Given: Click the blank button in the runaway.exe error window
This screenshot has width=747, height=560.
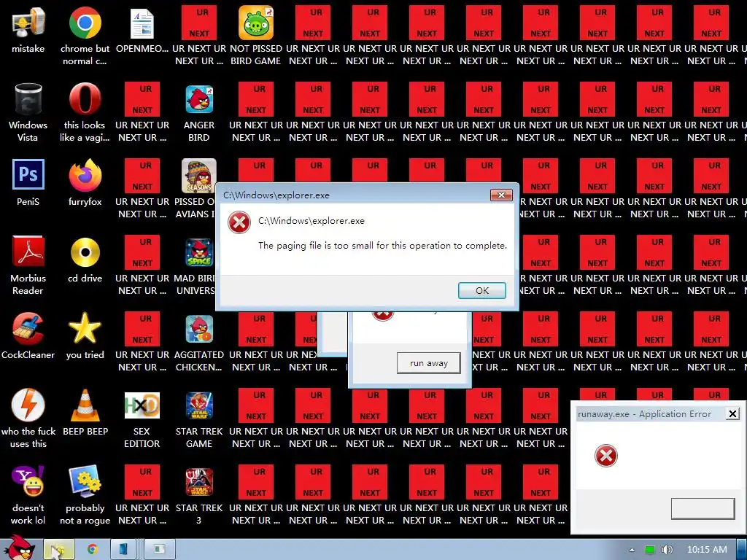Looking at the screenshot, I should point(703,508).
